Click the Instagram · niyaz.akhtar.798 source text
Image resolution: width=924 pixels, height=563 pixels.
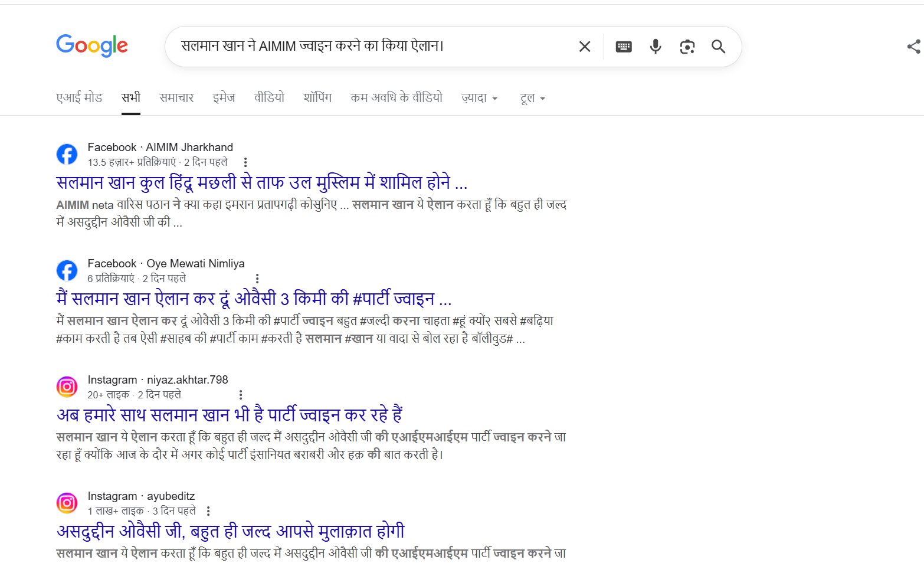pos(158,379)
